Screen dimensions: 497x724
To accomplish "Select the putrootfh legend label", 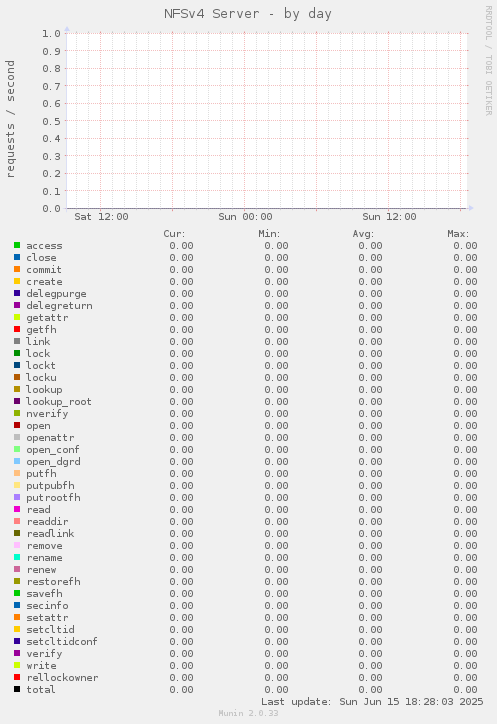I will click(x=53, y=498).
